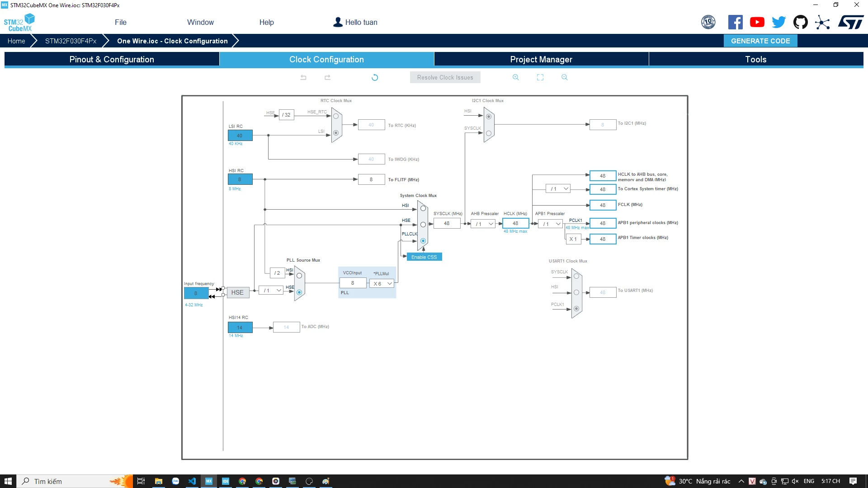
Task: Select SYSCLK in I2C1 Clock Mux
Action: 489,133
